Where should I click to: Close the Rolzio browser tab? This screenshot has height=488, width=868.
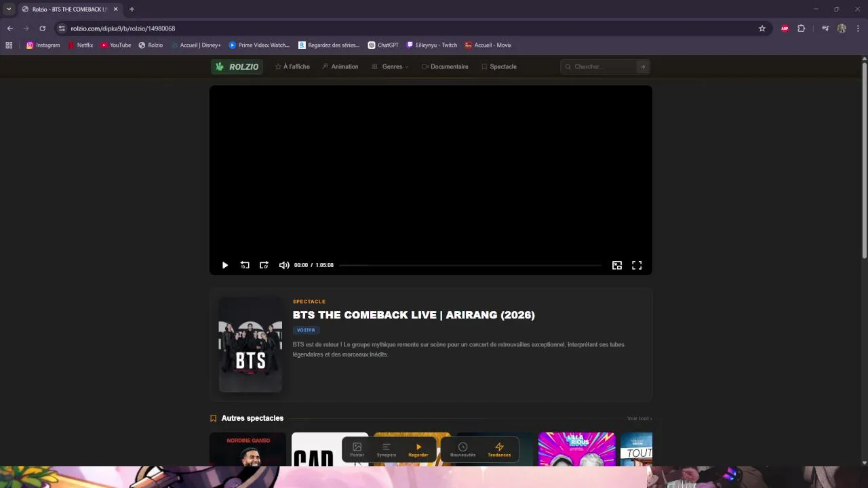click(115, 9)
